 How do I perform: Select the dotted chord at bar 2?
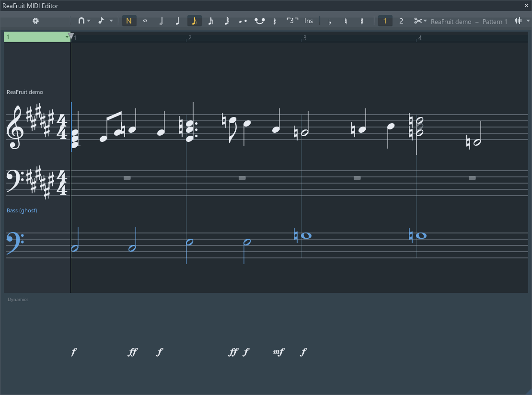point(189,130)
